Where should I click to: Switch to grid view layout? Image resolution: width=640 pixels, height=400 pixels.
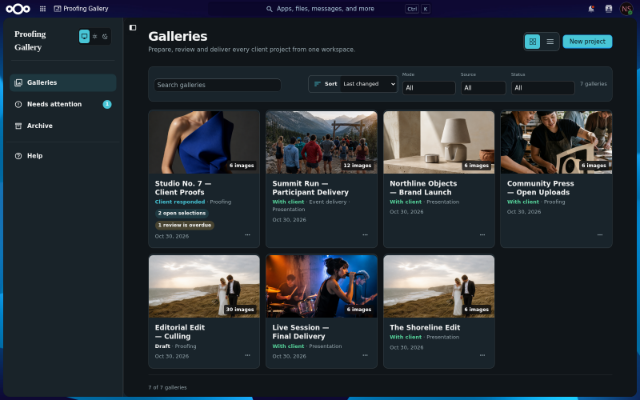point(533,42)
